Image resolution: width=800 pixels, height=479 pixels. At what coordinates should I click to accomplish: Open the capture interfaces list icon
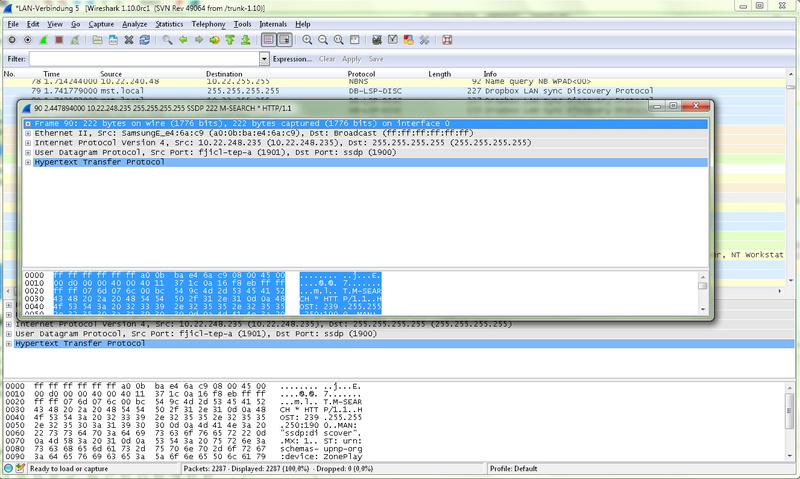[x=12, y=40]
